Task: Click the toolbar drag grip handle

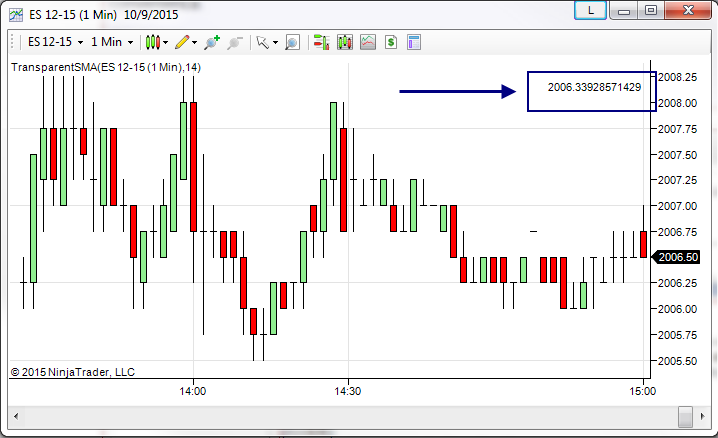Action: click(x=12, y=42)
